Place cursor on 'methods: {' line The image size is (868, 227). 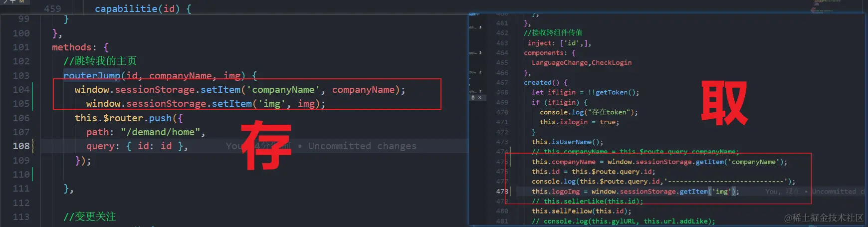pyautogui.click(x=80, y=47)
